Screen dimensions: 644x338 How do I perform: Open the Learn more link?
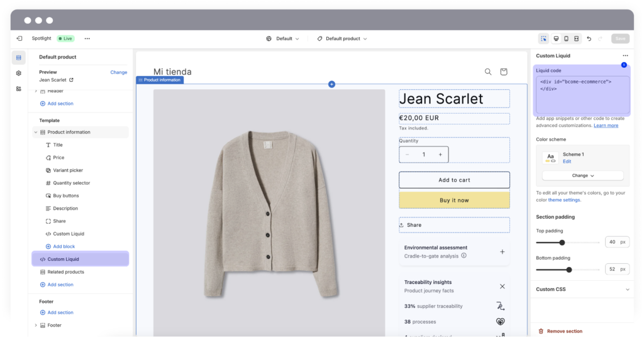coord(606,126)
